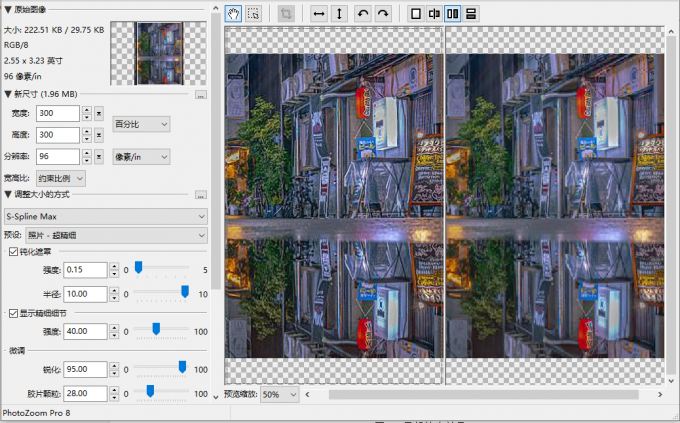Switch to single preview view
The image size is (680, 423).
415,14
